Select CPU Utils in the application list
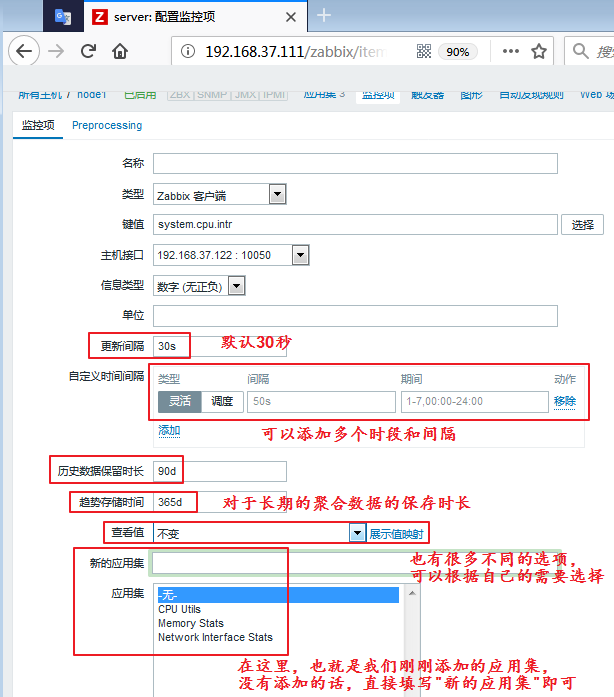 [180, 609]
